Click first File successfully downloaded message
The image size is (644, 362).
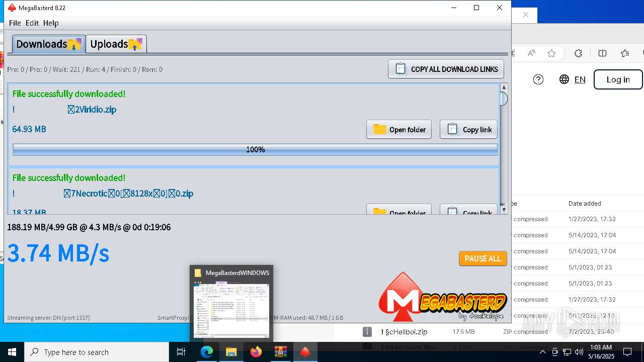[69, 94]
